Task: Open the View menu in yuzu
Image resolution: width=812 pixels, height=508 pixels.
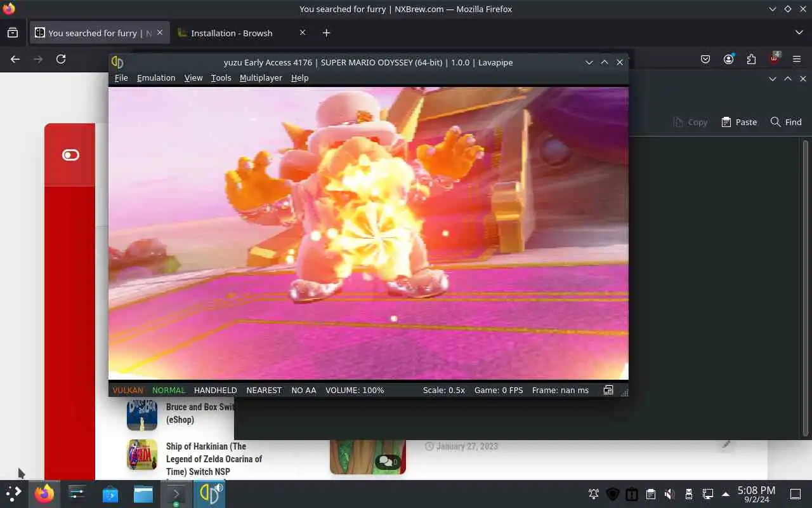Action: click(193, 77)
